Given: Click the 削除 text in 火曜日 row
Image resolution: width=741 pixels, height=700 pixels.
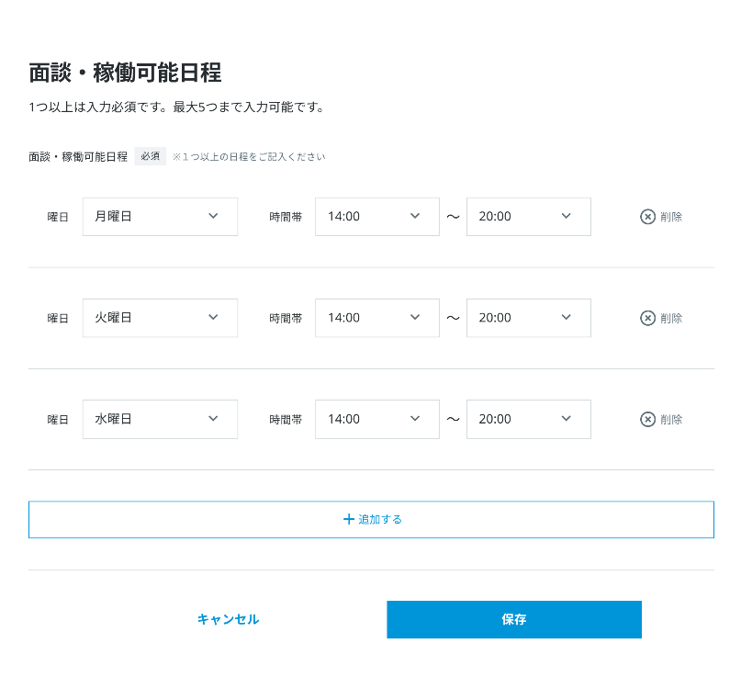Looking at the screenshot, I should [671, 318].
